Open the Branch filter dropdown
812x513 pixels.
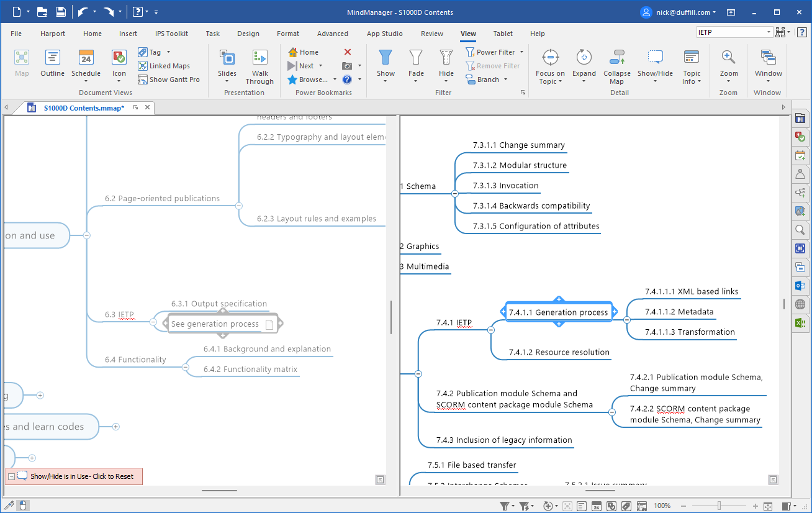pyautogui.click(x=505, y=79)
